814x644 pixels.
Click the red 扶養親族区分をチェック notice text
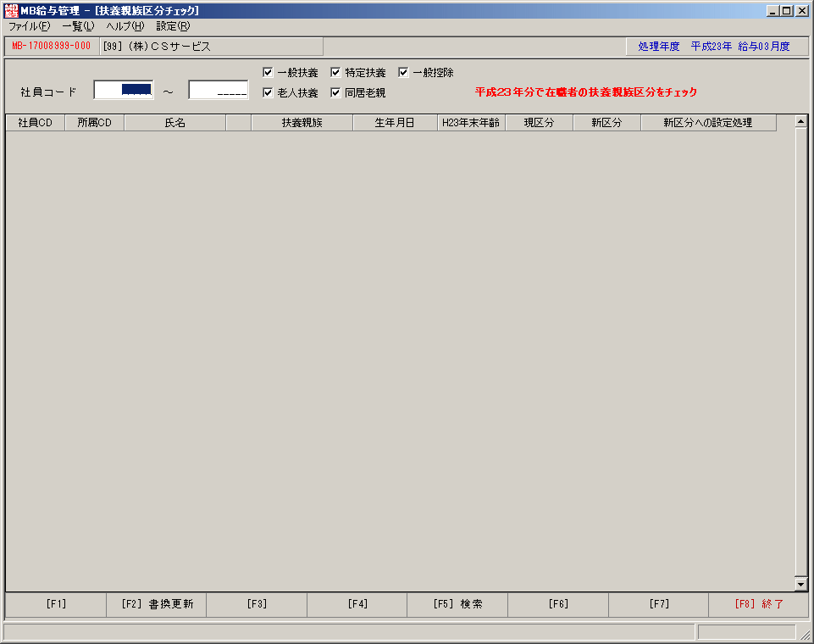586,92
